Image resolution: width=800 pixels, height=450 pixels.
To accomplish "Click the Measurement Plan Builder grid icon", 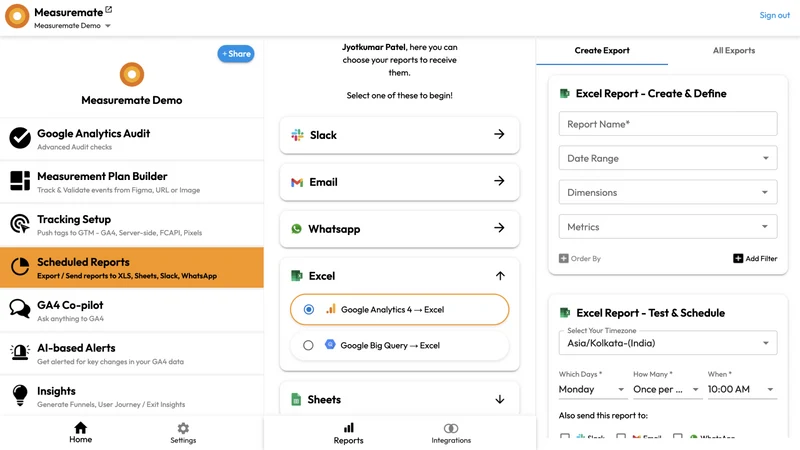I will 20,181.
